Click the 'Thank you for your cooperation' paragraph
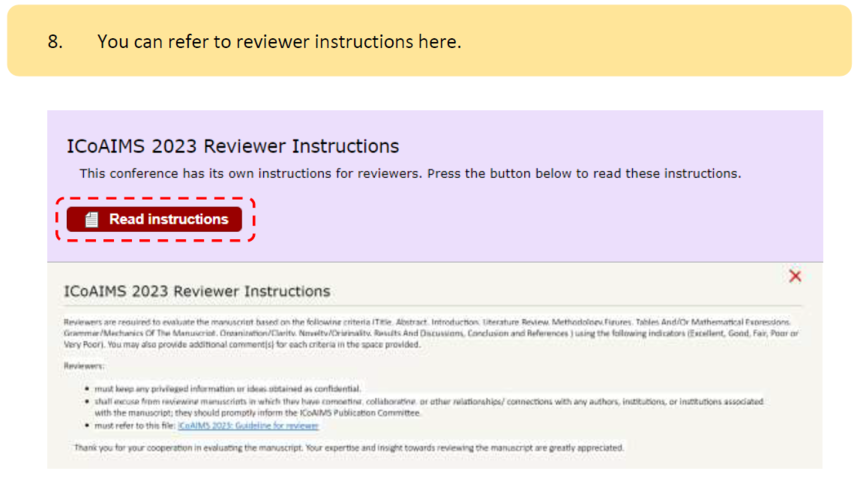Image resolution: width=860 pixels, height=477 pixels. click(349, 448)
